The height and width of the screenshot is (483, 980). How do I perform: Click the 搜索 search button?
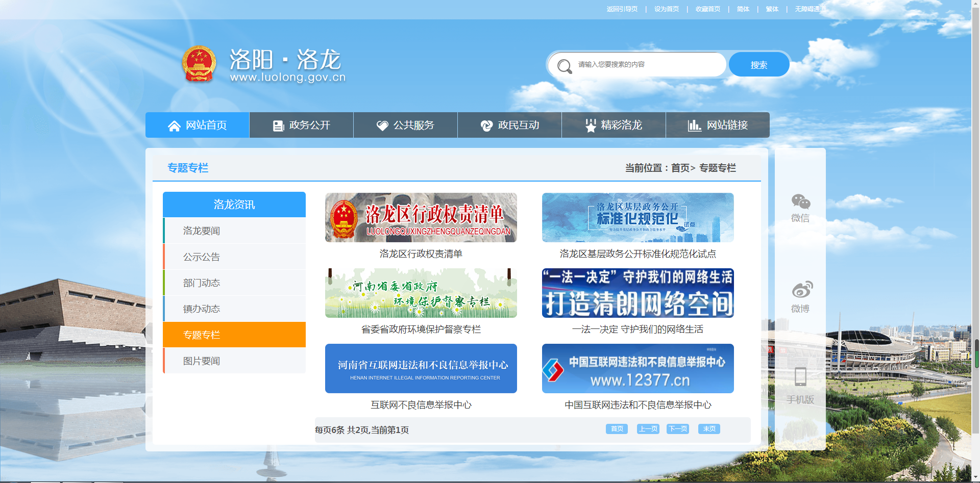coord(759,65)
